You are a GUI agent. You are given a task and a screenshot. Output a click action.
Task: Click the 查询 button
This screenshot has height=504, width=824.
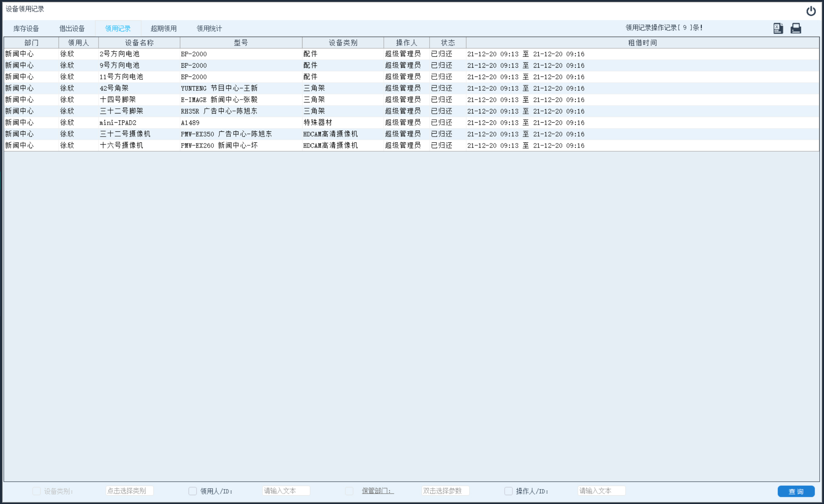point(796,491)
